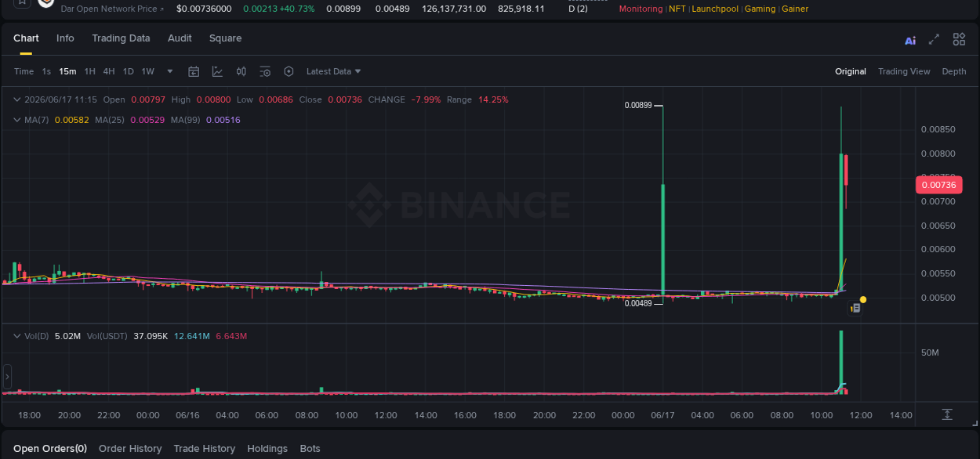Click the Vol(USDT) 37.095K label
Image resolution: width=980 pixels, height=459 pixels.
(126, 336)
